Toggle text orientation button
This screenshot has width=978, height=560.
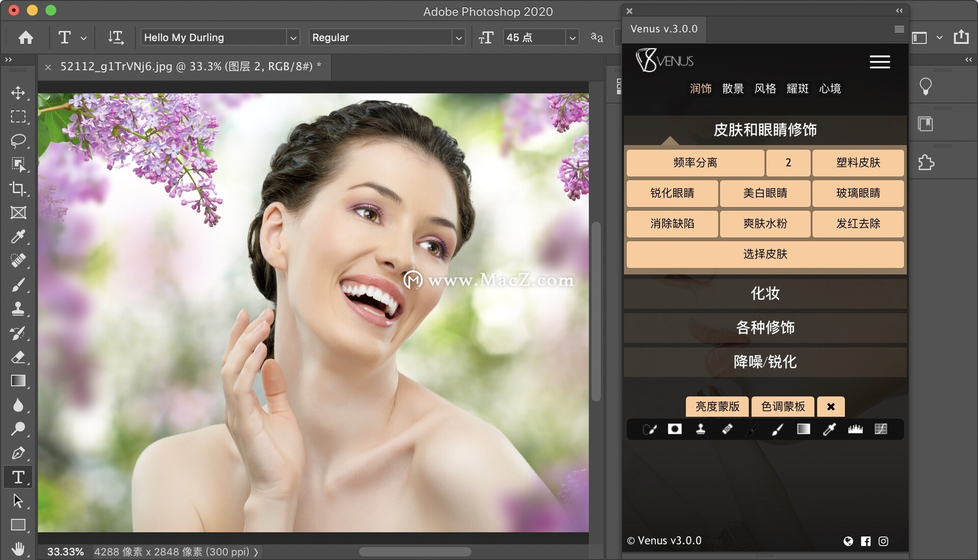116,37
